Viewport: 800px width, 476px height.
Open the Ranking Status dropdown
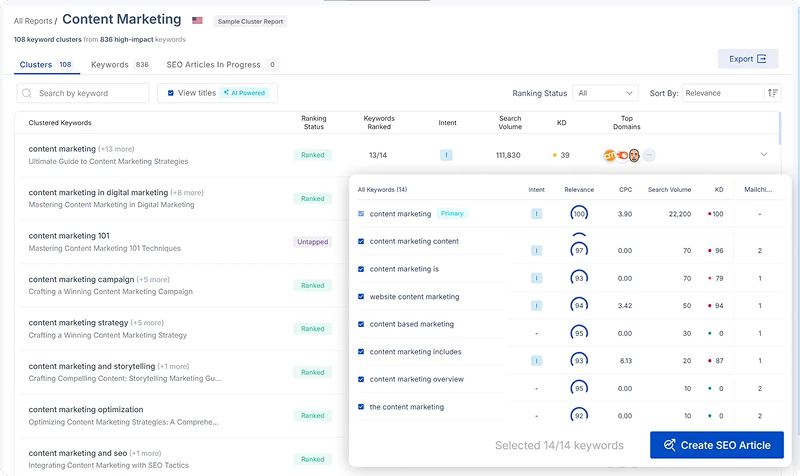pyautogui.click(x=605, y=93)
